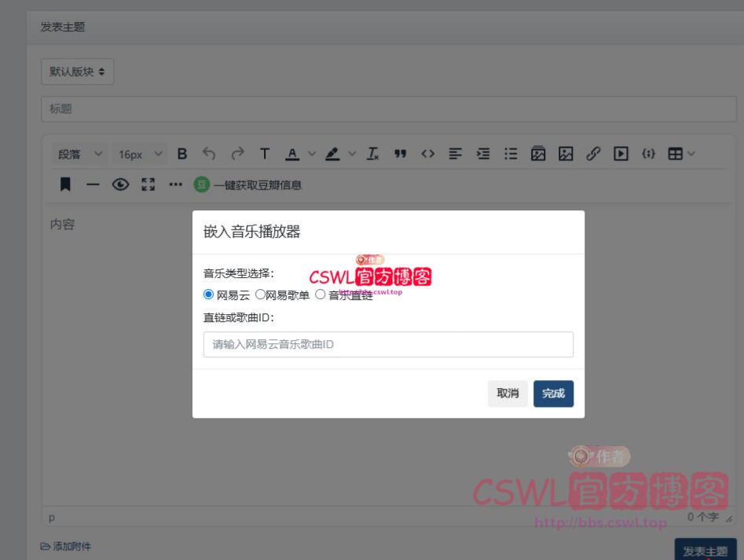Image resolution: width=744 pixels, height=560 pixels.
Task: Open the three-dots more tools menu
Action: coord(175,185)
